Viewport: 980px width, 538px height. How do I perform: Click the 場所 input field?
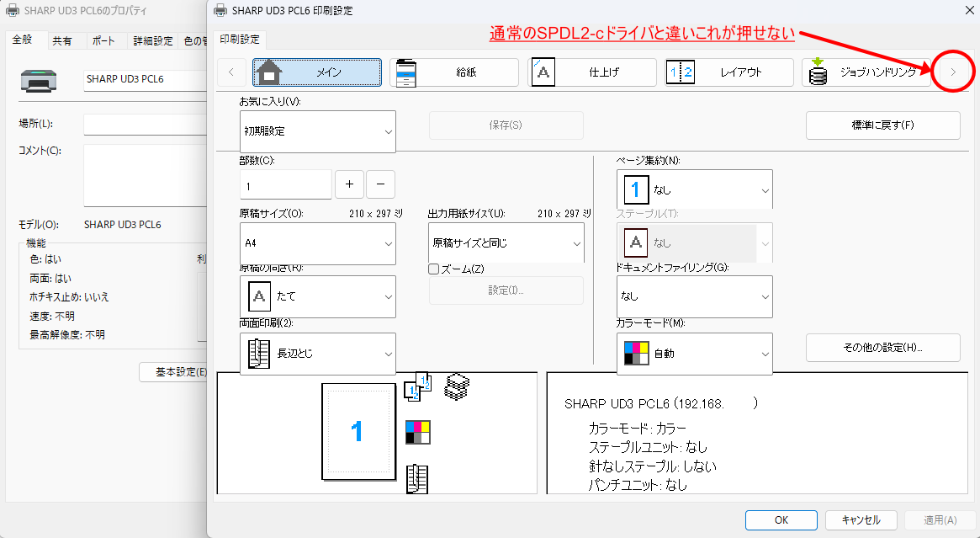146,125
